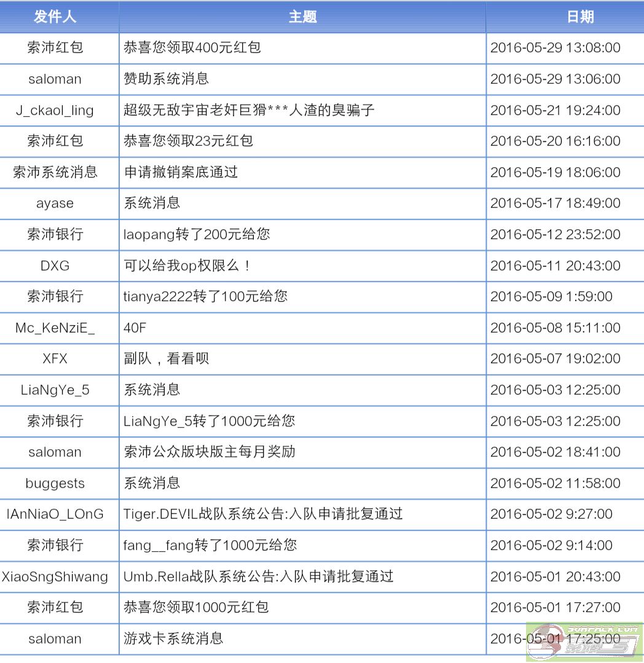Click date 2016-05-19 18:06:00
644x663 pixels.
pos(556,172)
